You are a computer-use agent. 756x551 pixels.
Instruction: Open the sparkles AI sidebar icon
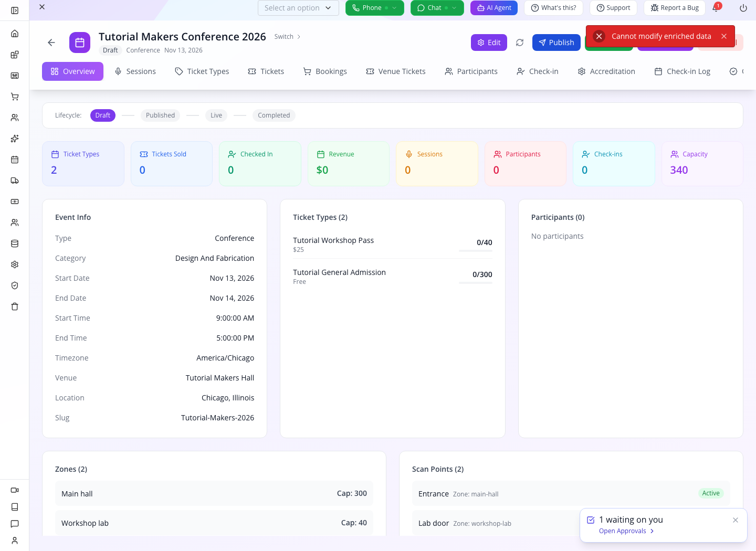[x=15, y=139]
